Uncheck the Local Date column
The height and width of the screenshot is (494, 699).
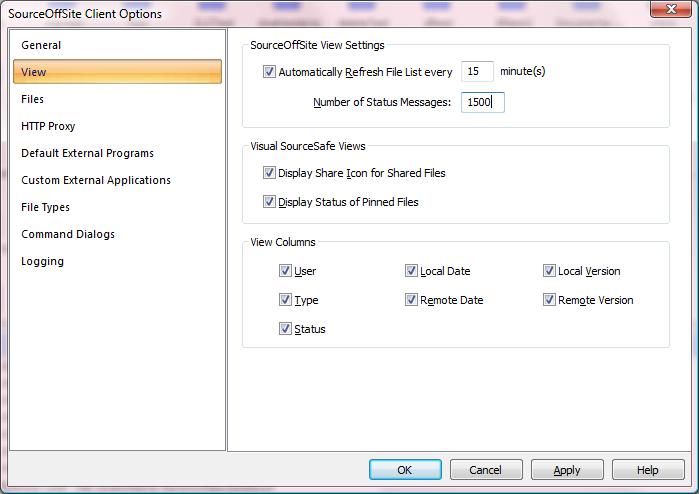(411, 271)
